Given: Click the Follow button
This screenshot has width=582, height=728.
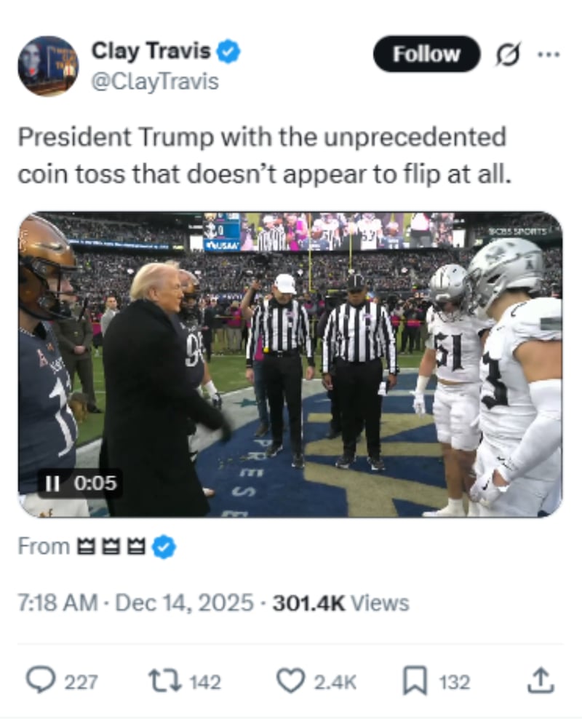Looking at the screenshot, I should click(427, 53).
